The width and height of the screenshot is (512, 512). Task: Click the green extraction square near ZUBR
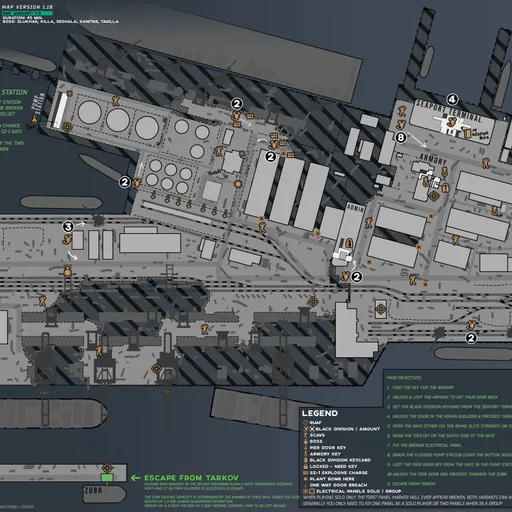(107, 477)
